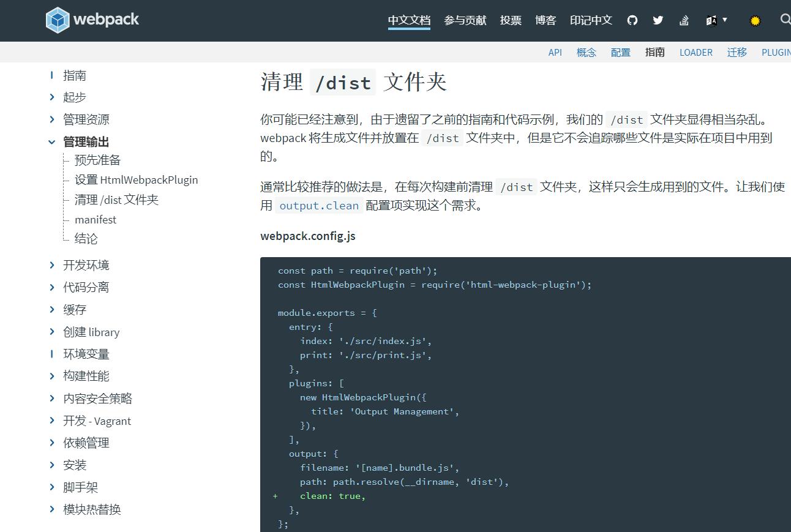Expand the 内容安全策略 sidebar chevron

52,399
